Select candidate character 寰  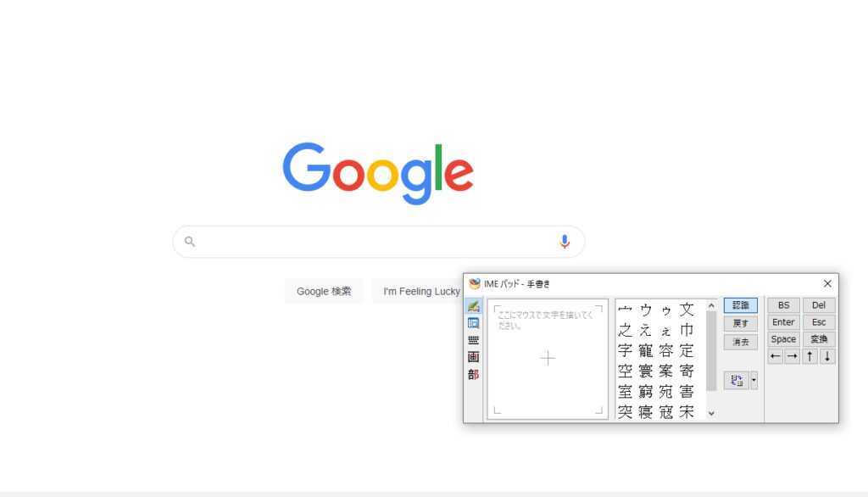point(645,371)
